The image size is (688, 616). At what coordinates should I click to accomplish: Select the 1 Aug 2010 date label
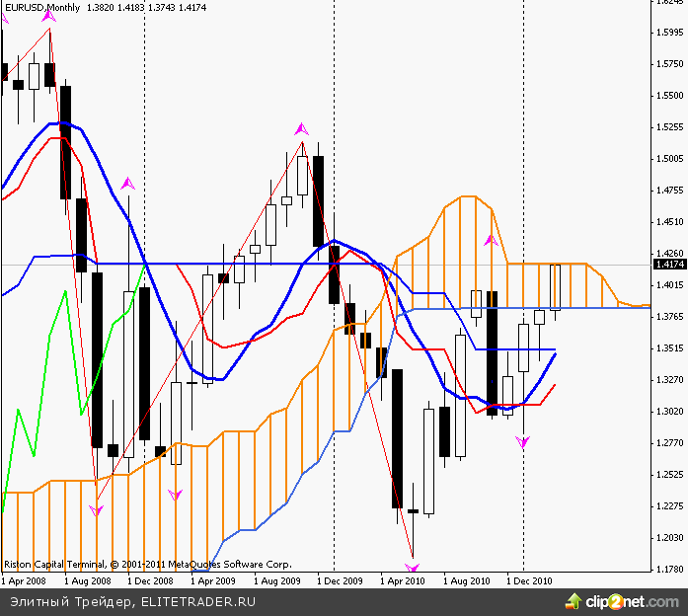click(469, 581)
